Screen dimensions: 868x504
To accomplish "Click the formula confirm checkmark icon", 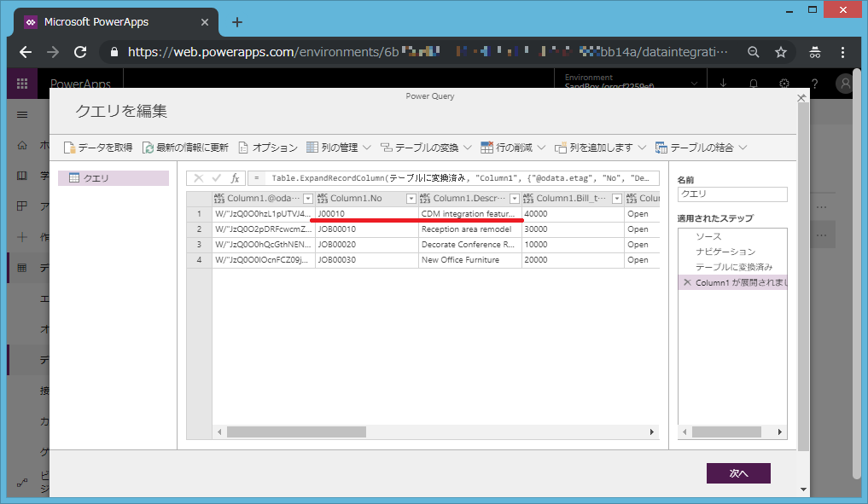I will (x=217, y=178).
